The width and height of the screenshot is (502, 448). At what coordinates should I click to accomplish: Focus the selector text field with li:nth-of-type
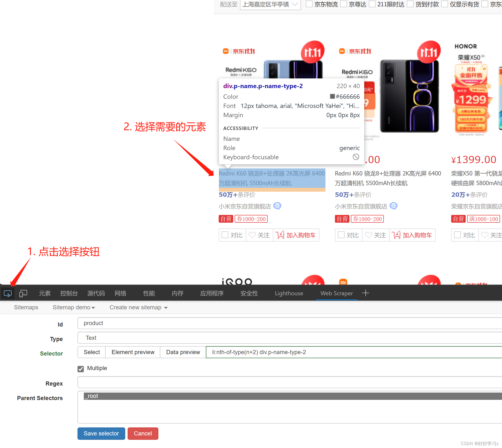point(354,352)
